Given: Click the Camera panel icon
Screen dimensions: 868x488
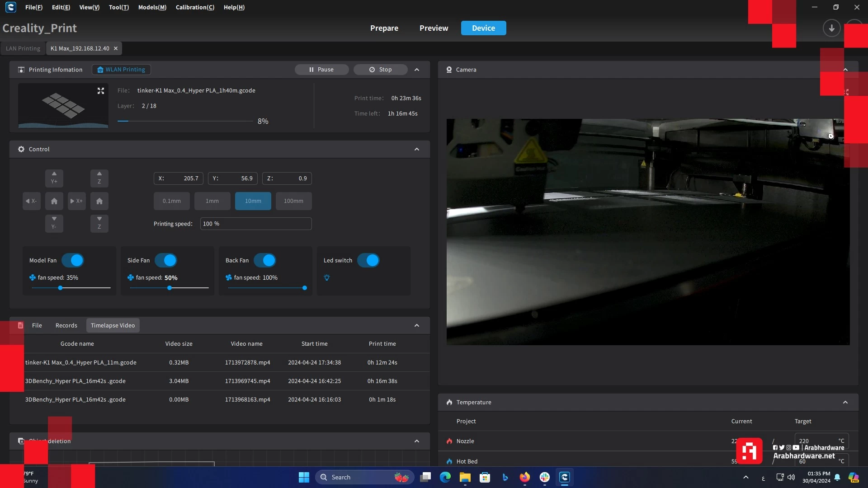Looking at the screenshot, I should coord(449,70).
